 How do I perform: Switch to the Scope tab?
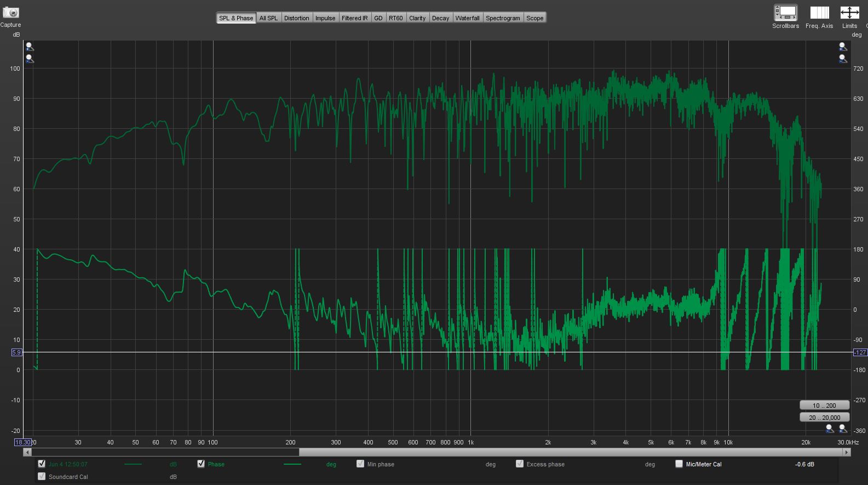tap(535, 18)
